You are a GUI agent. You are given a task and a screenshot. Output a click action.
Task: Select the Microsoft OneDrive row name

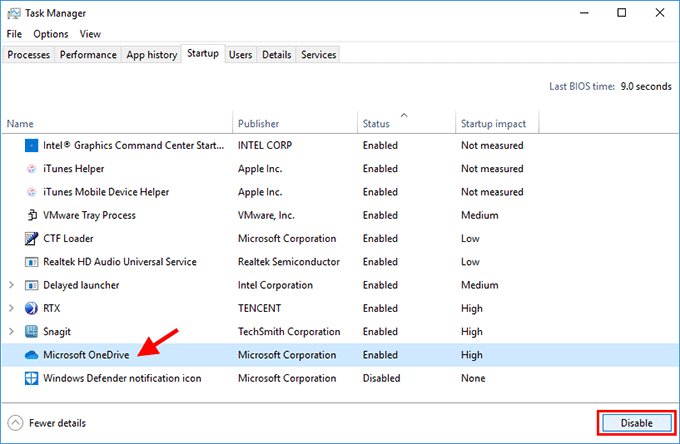pyautogui.click(x=86, y=355)
